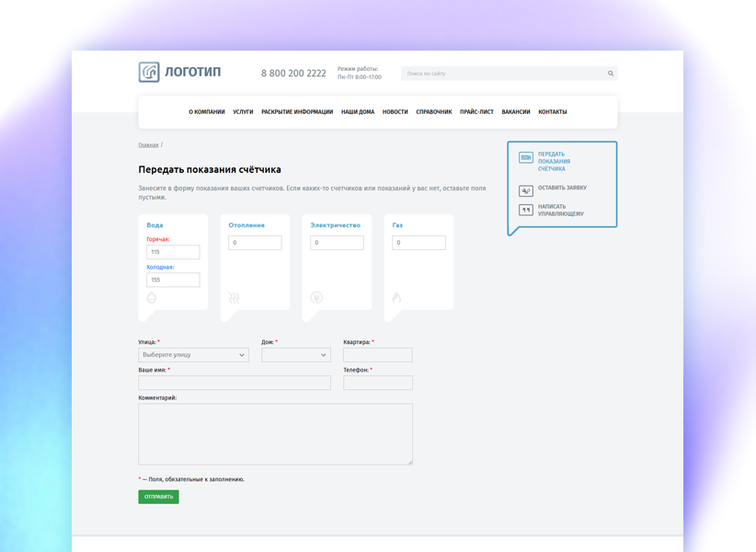Click the wrench request icon in sidebar

(x=526, y=190)
